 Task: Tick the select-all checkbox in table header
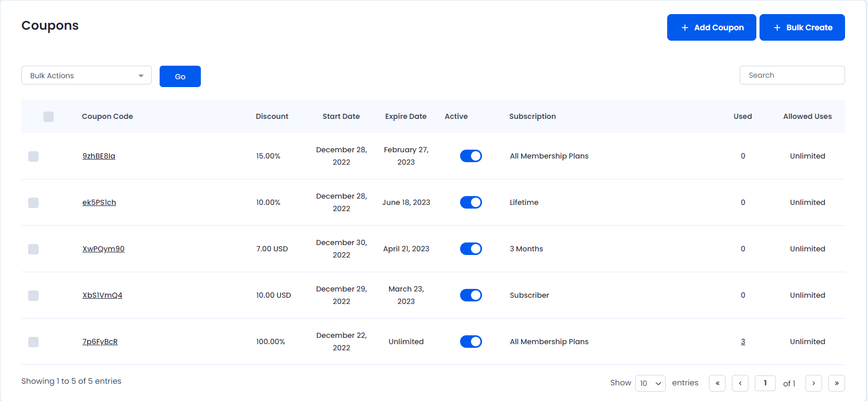(x=49, y=117)
